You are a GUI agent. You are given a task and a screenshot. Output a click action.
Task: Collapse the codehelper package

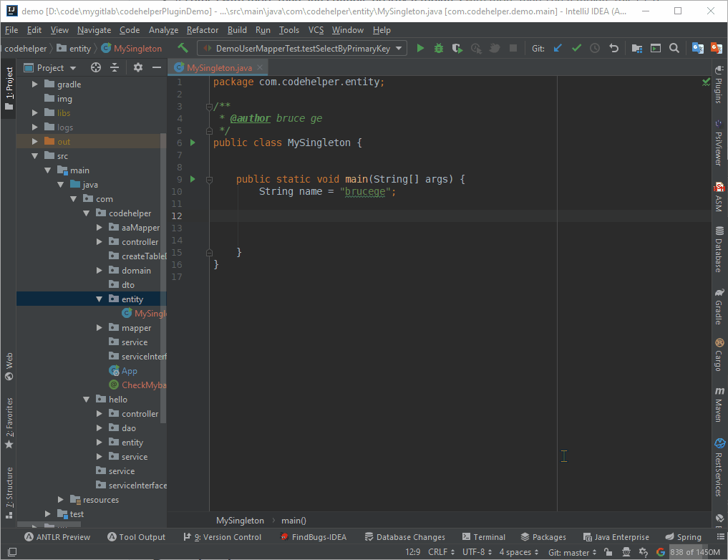click(87, 213)
